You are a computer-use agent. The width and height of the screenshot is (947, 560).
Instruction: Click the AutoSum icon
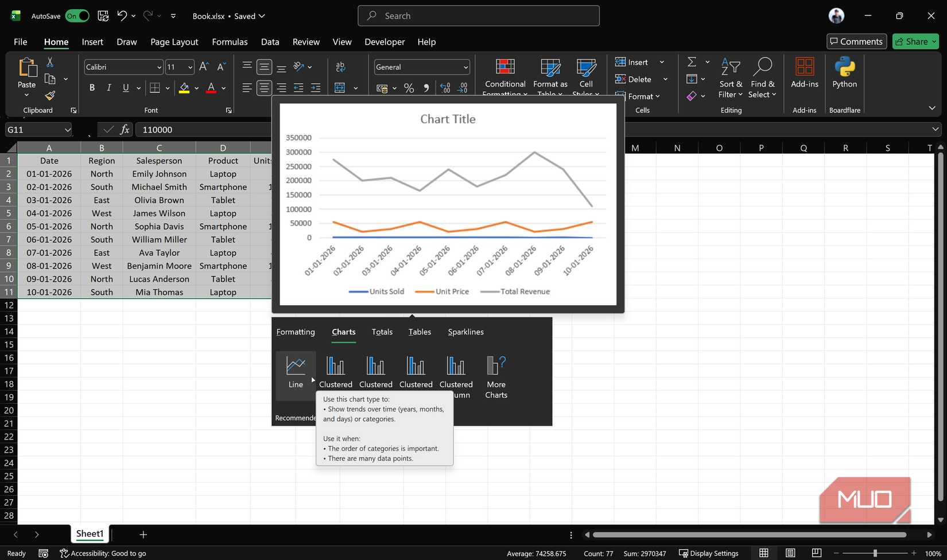692,61
